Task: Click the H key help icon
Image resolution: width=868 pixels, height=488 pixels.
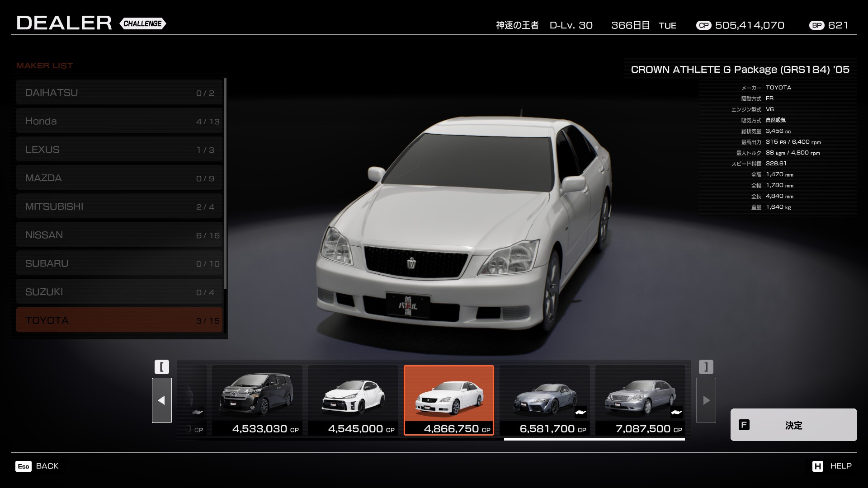Action: [x=817, y=466]
